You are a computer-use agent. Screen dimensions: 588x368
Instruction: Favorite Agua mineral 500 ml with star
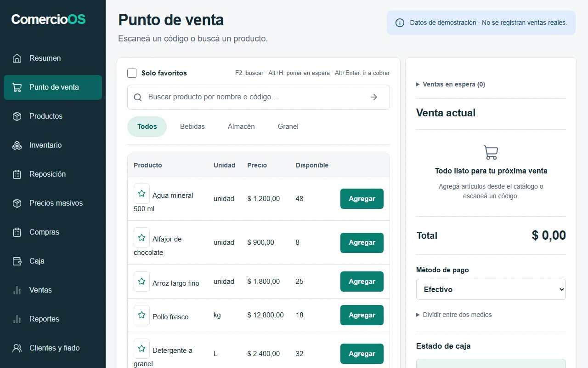click(x=141, y=194)
